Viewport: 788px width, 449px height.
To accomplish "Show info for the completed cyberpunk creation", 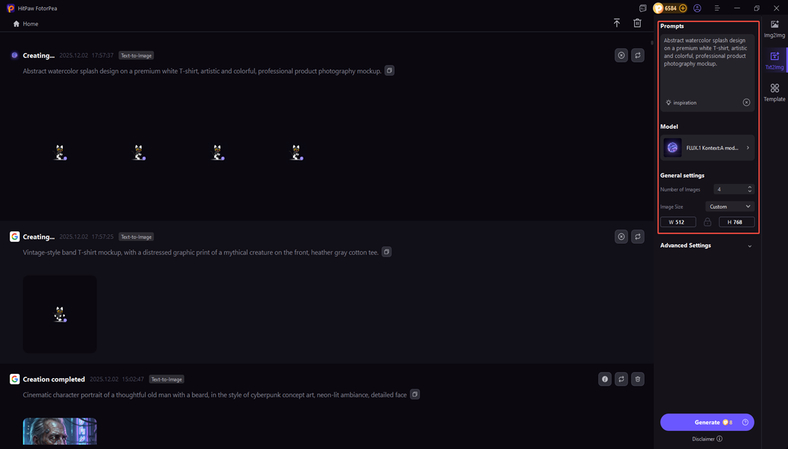I will tap(604, 379).
